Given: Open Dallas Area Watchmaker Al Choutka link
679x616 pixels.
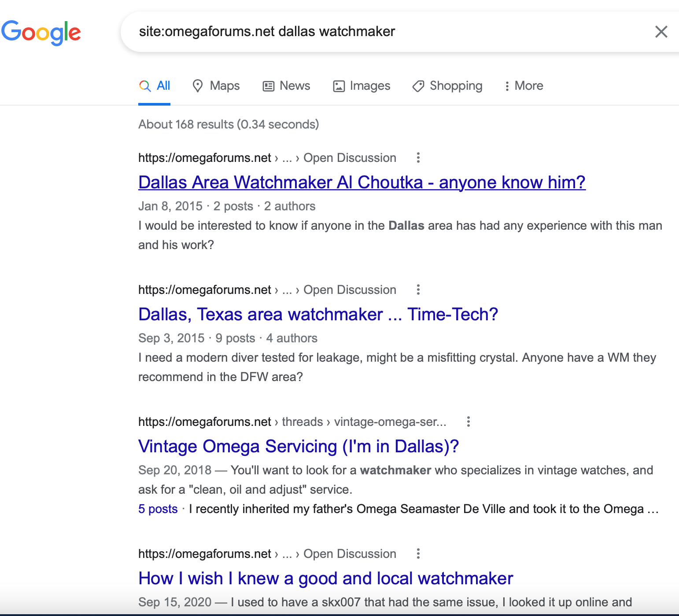Looking at the screenshot, I should click(362, 182).
